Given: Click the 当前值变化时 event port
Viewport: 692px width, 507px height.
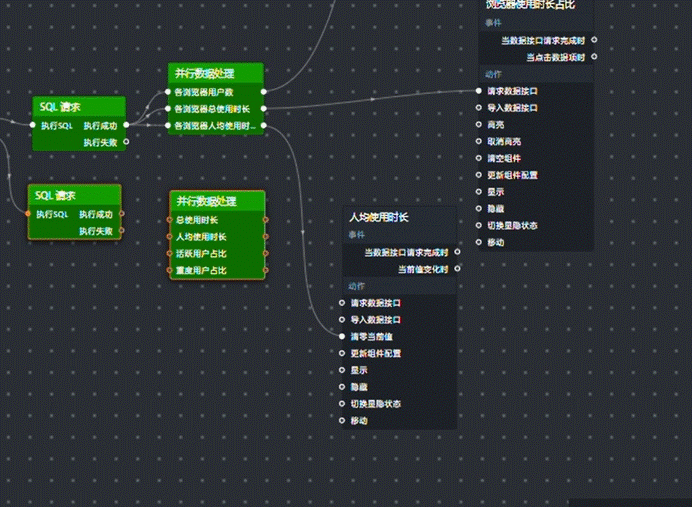Looking at the screenshot, I should (457, 268).
